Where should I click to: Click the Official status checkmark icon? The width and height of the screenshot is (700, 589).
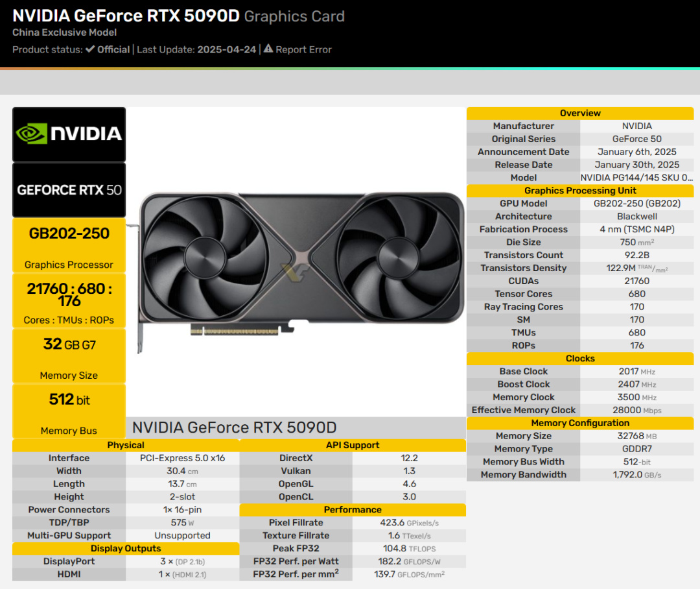(x=90, y=49)
